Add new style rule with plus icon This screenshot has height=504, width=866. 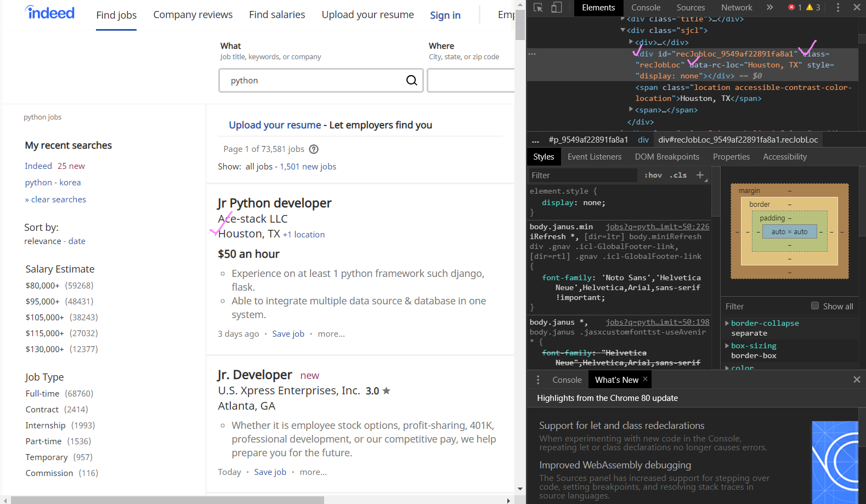point(700,175)
